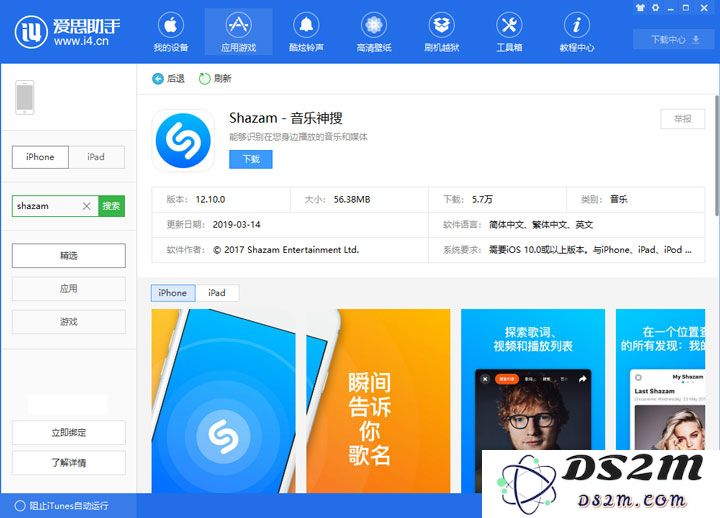
Task: Download Shazam with the 下载 button
Action: click(251, 159)
